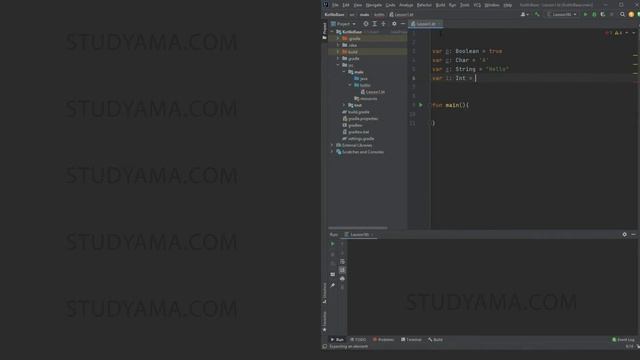Click the green Run button in top toolbar
This screenshot has height=360, width=640.
coord(585,14)
